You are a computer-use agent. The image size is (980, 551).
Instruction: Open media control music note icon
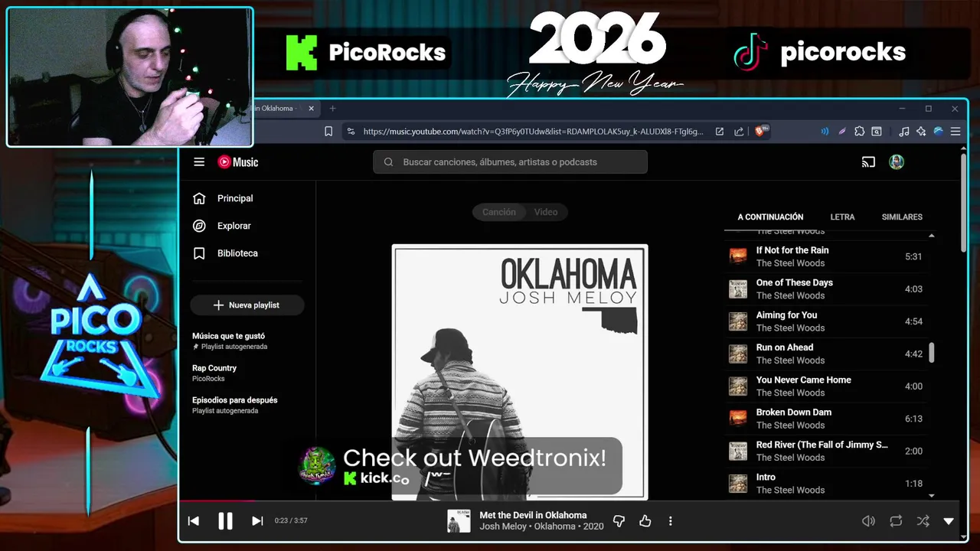[x=904, y=132]
